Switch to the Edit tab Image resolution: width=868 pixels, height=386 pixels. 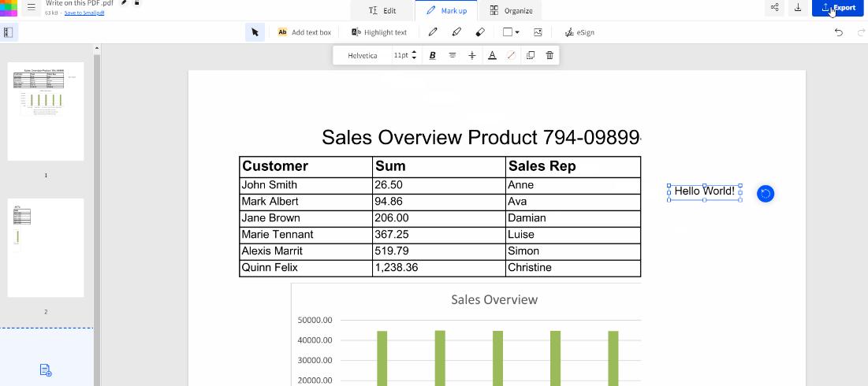382,10
